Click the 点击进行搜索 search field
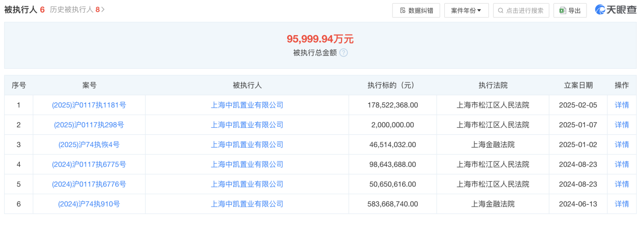This screenshot has width=644, height=227. pos(521,10)
